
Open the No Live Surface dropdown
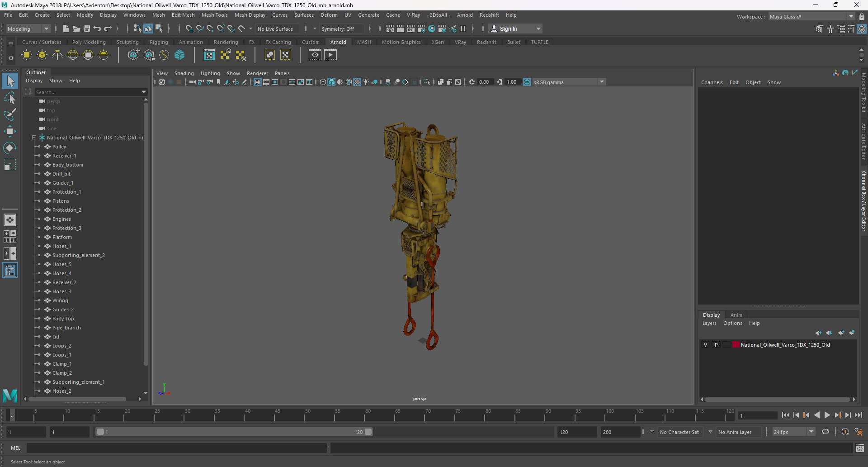[277, 29]
